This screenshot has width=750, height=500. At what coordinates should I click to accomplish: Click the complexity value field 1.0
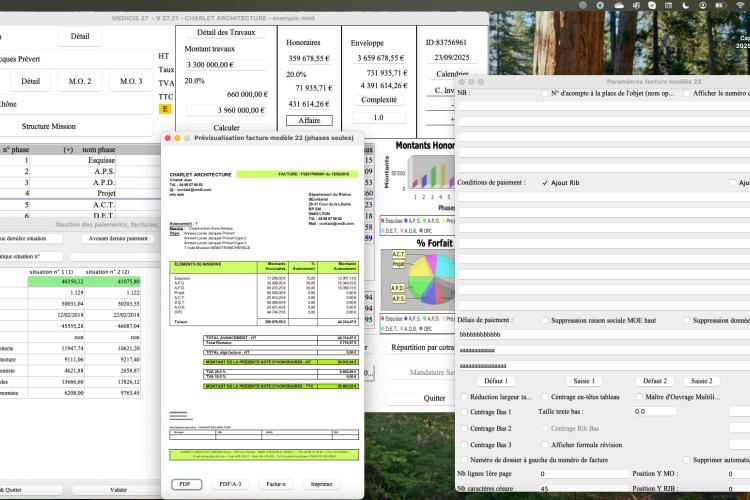[x=378, y=117]
